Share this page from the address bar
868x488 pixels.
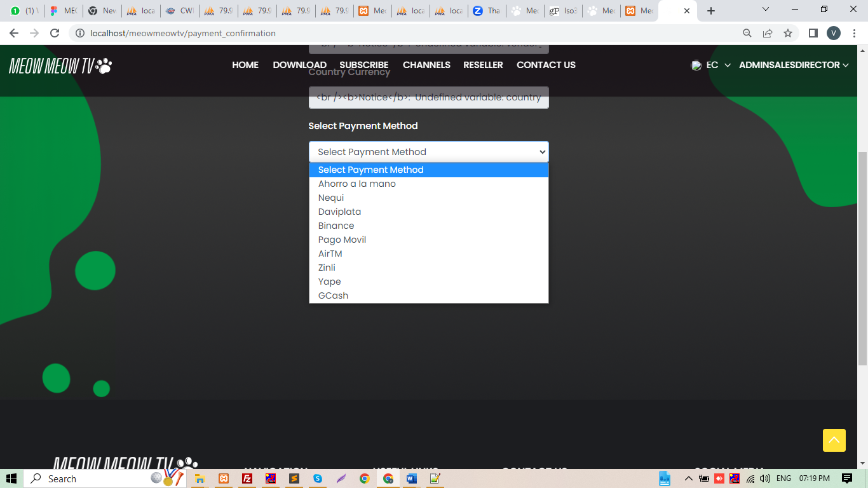click(x=768, y=33)
